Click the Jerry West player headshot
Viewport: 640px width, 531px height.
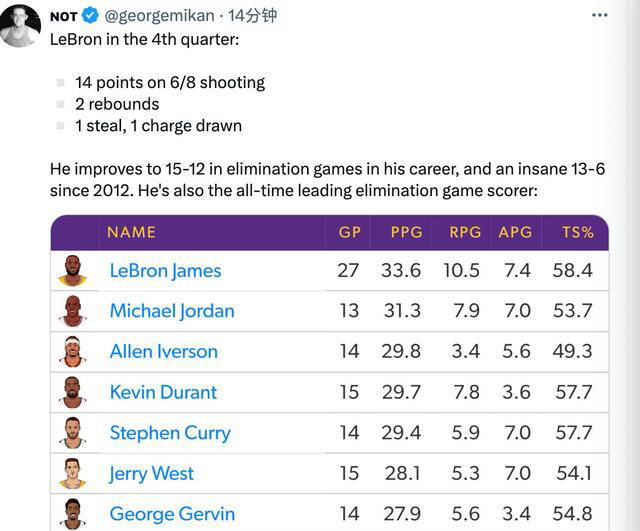pos(73,474)
